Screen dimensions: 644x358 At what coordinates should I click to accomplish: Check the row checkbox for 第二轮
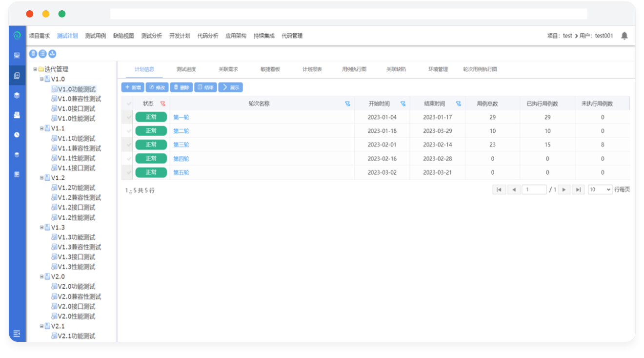click(x=129, y=131)
